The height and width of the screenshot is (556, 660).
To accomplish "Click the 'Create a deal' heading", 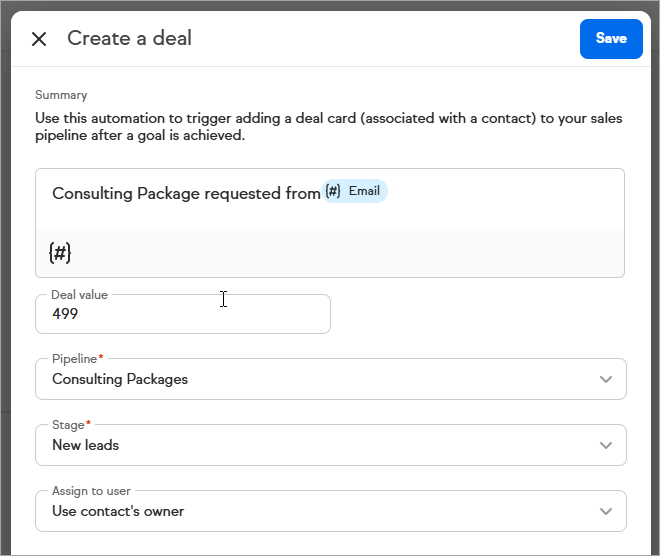I will [x=129, y=39].
